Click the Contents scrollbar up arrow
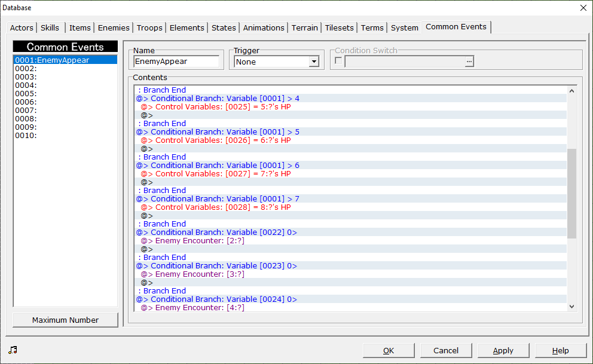The width and height of the screenshot is (593, 364). pos(571,91)
